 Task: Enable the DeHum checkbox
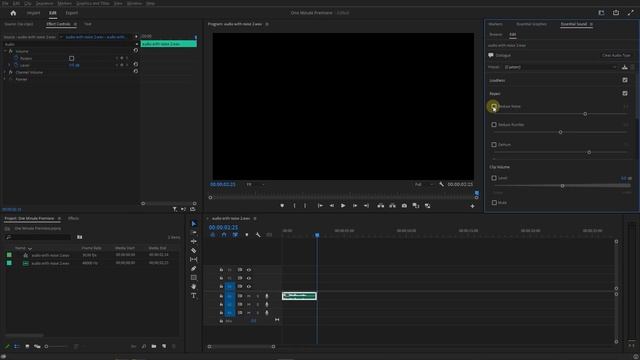point(494,144)
